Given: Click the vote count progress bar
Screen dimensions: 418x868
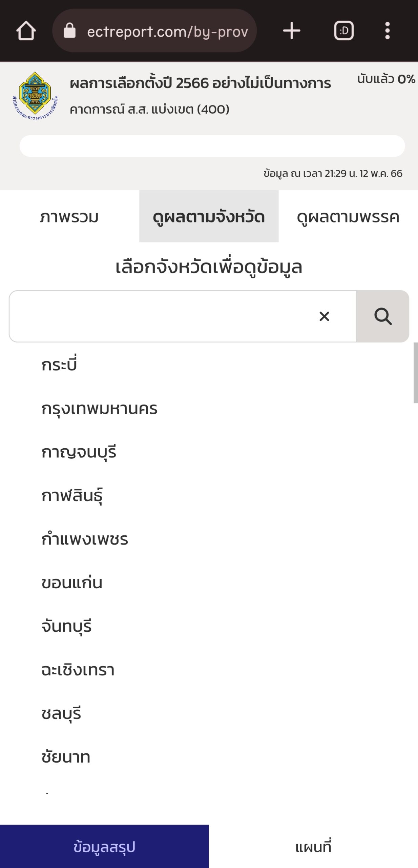Looking at the screenshot, I should (x=212, y=146).
